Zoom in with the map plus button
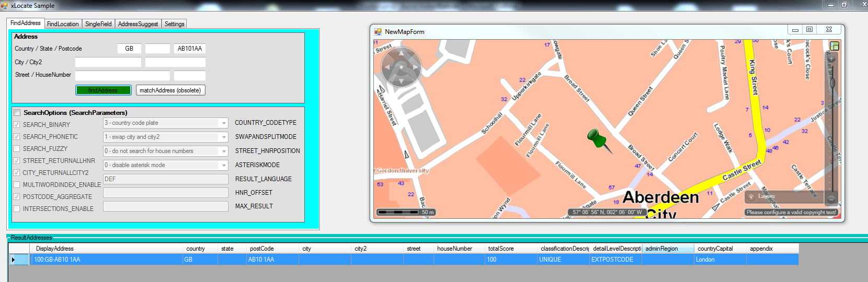The width and height of the screenshot is (868, 282). 831,59
